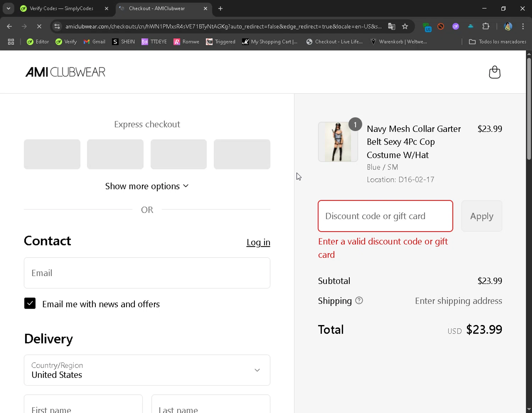Click the Log in link
Viewport: 532px width, 413px height.
tap(258, 242)
